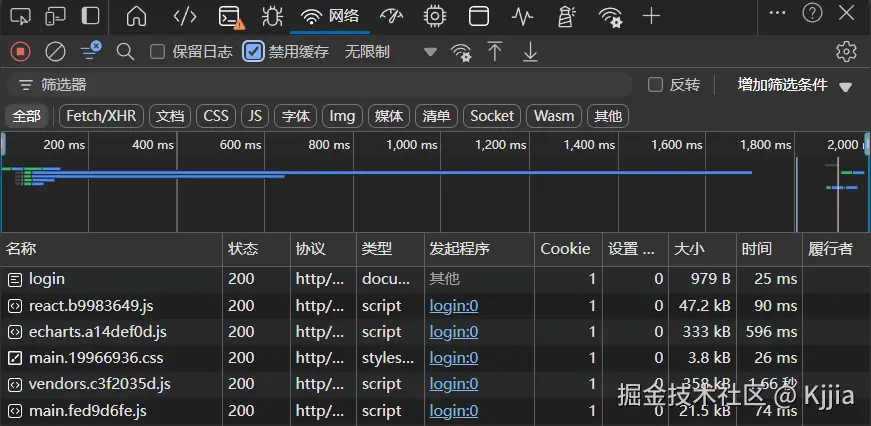Open login:0 initiator link for main.19966936.css

pyautogui.click(x=453, y=358)
